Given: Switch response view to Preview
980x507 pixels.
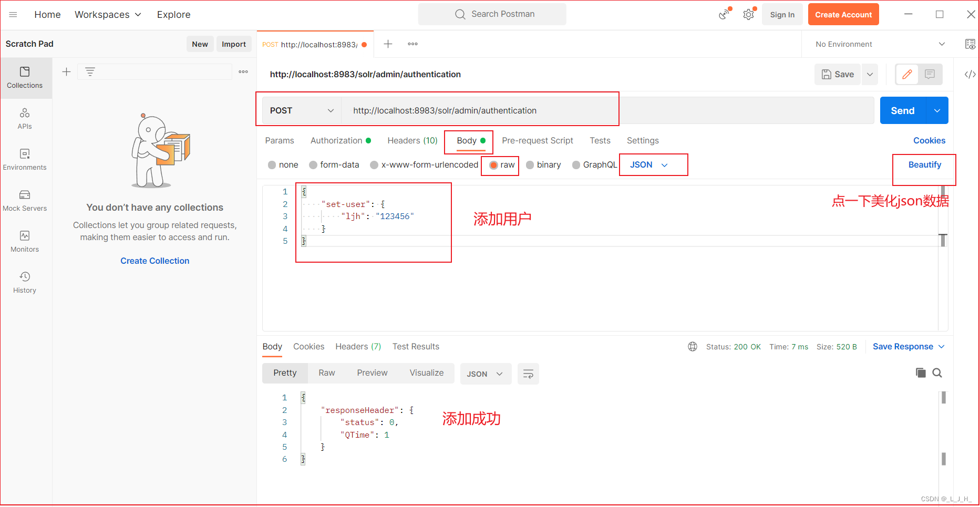Looking at the screenshot, I should click(372, 373).
